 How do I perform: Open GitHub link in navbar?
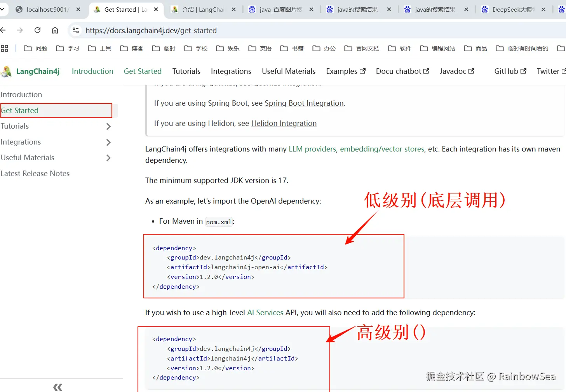click(x=510, y=71)
